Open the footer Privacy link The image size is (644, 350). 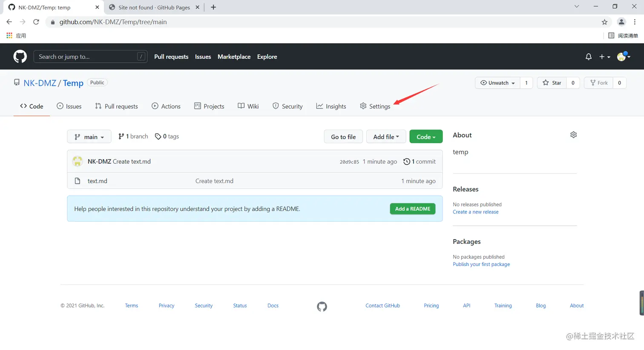coord(167,306)
